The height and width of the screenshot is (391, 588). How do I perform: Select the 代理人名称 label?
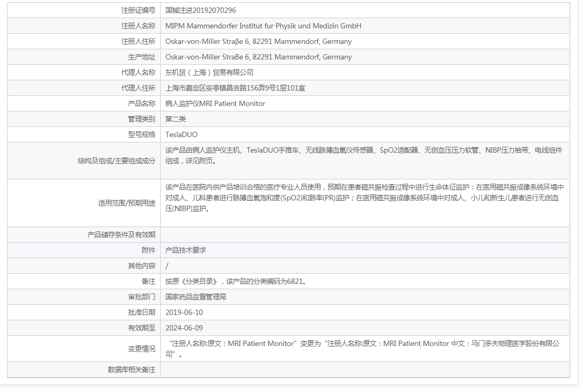pos(138,72)
